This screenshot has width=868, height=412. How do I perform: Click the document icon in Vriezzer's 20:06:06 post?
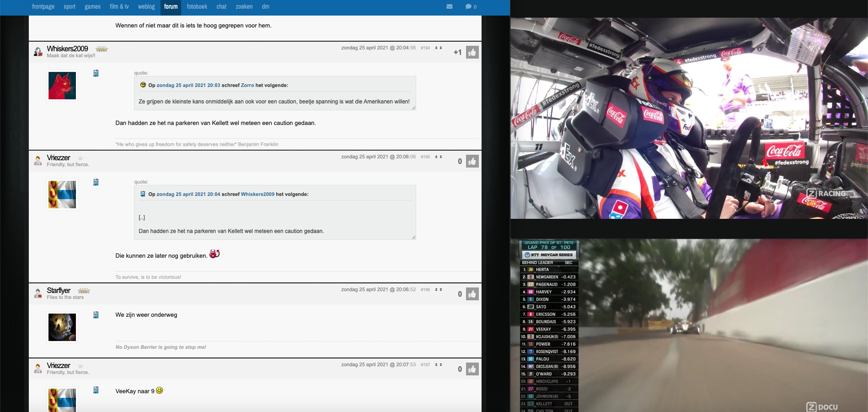96,182
